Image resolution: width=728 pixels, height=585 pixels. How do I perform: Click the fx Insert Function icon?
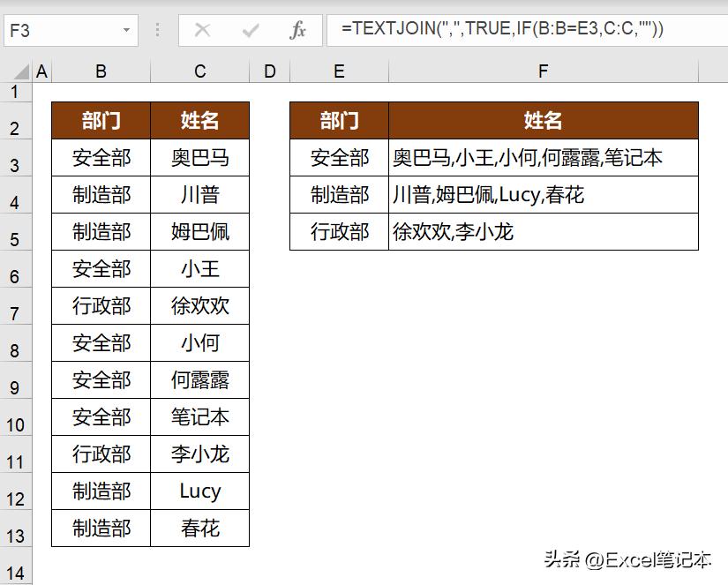(x=299, y=29)
